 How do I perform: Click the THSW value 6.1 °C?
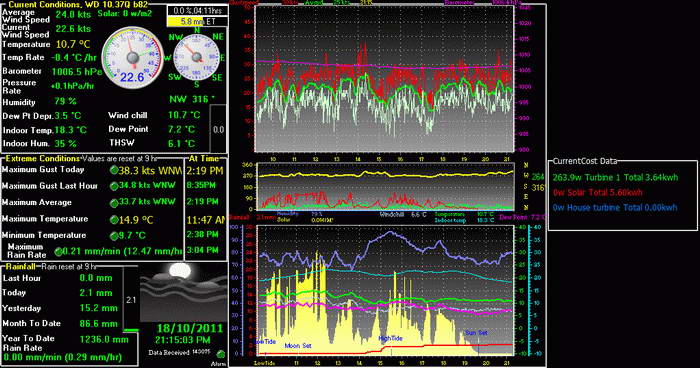coord(182,144)
